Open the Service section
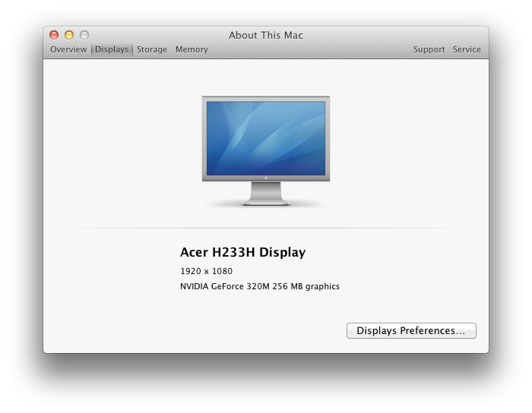Screen dimensions: 532x413 467,49
